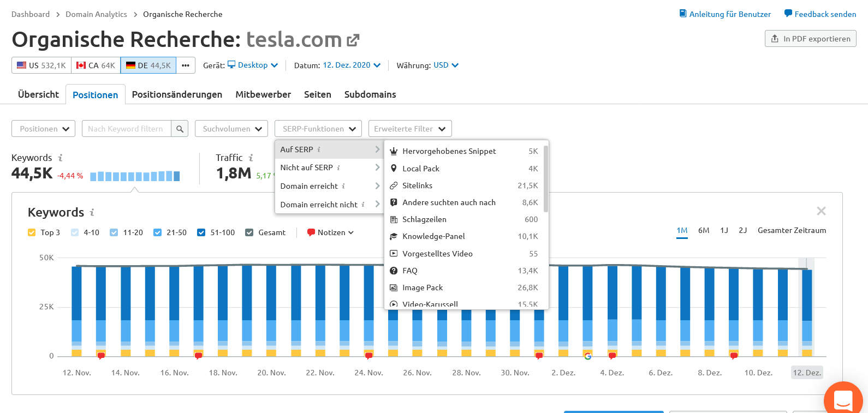Toggle the 4-10 checkbox
868x413 pixels.
coord(75,232)
